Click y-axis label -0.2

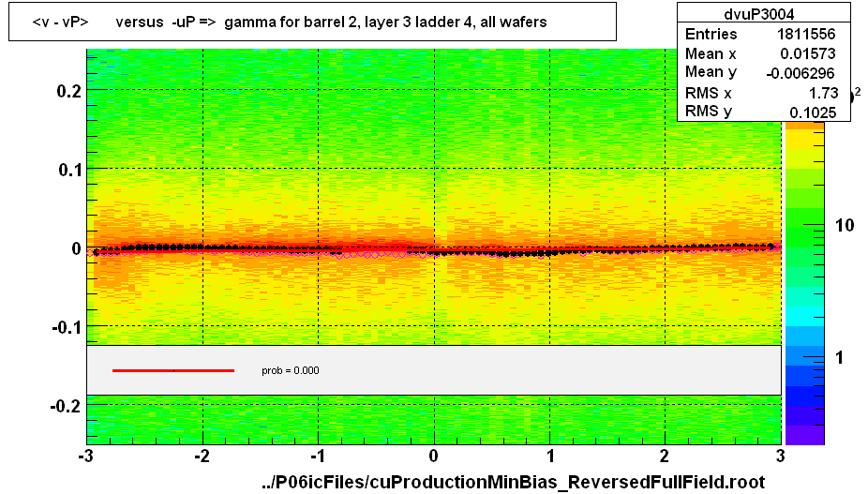[67, 407]
